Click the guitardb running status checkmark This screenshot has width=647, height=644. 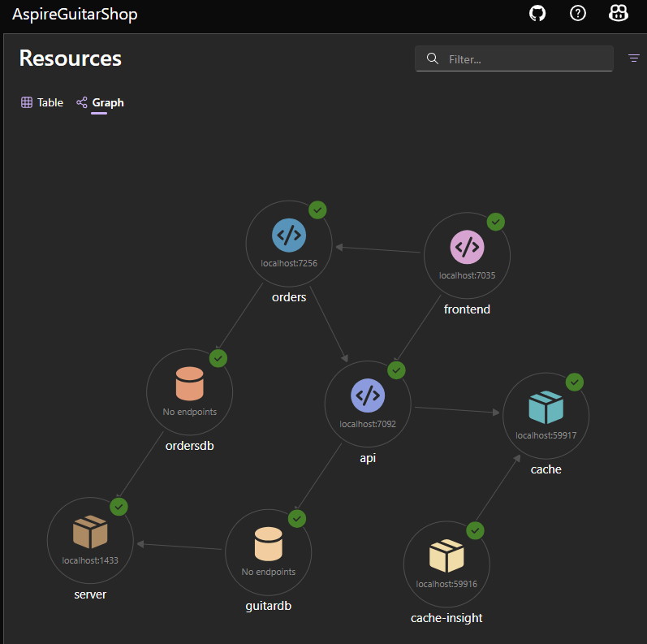point(297,518)
